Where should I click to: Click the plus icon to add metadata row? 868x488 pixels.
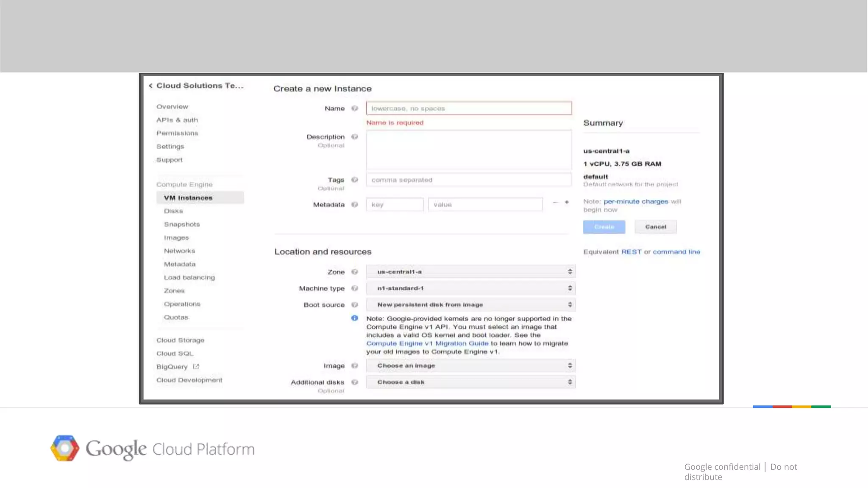[x=567, y=202]
